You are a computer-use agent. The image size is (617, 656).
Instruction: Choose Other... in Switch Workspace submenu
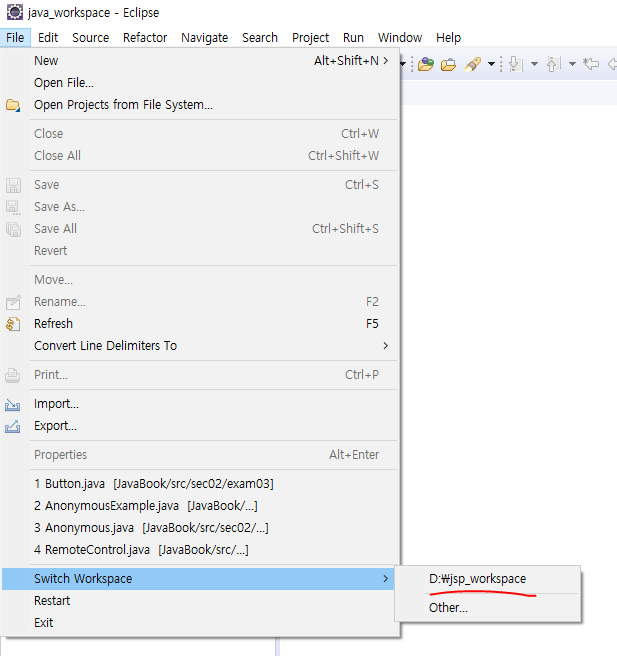488,607
